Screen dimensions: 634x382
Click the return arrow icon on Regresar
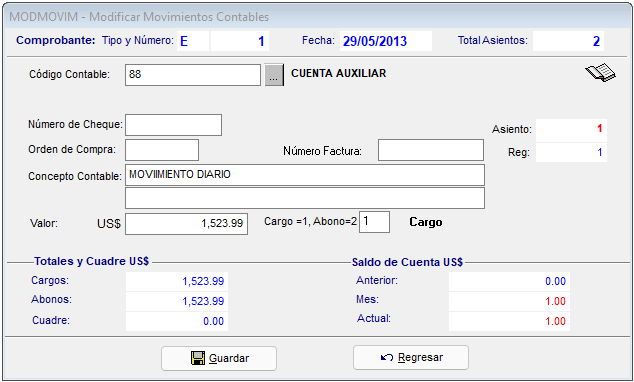coord(387,358)
